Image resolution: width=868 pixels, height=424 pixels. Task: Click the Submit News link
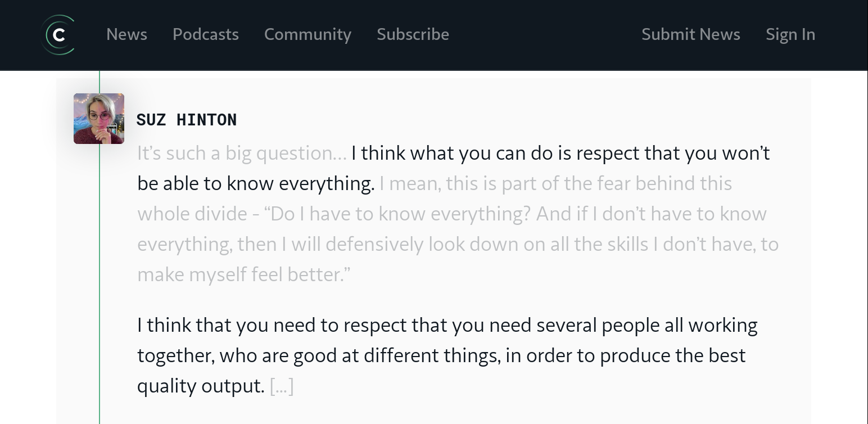[x=691, y=34]
